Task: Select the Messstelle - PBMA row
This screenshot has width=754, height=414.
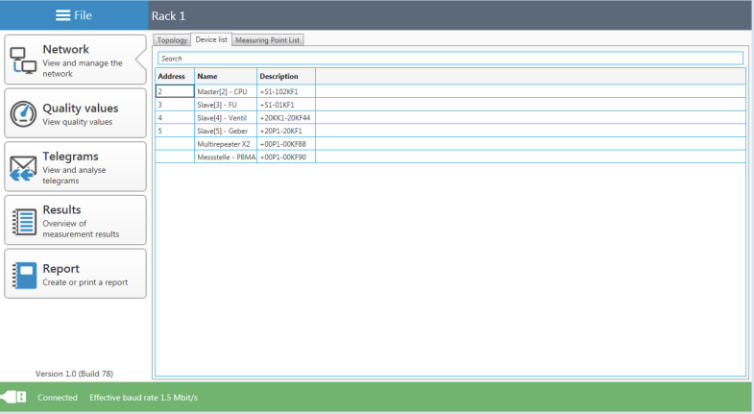Action: (x=225, y=157)
